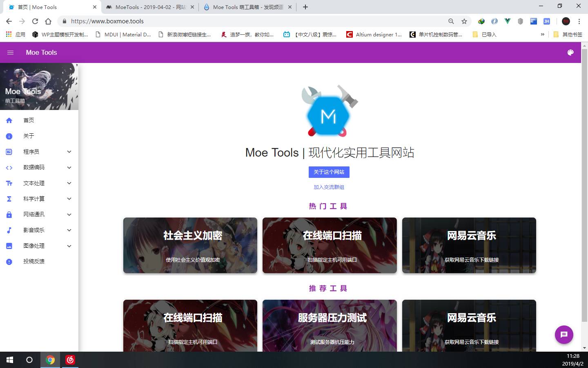The width and height of the screenshot is (588, 368).
Task: Click the music note icon for 影音娱乐
Action: [x=9, y=230]
